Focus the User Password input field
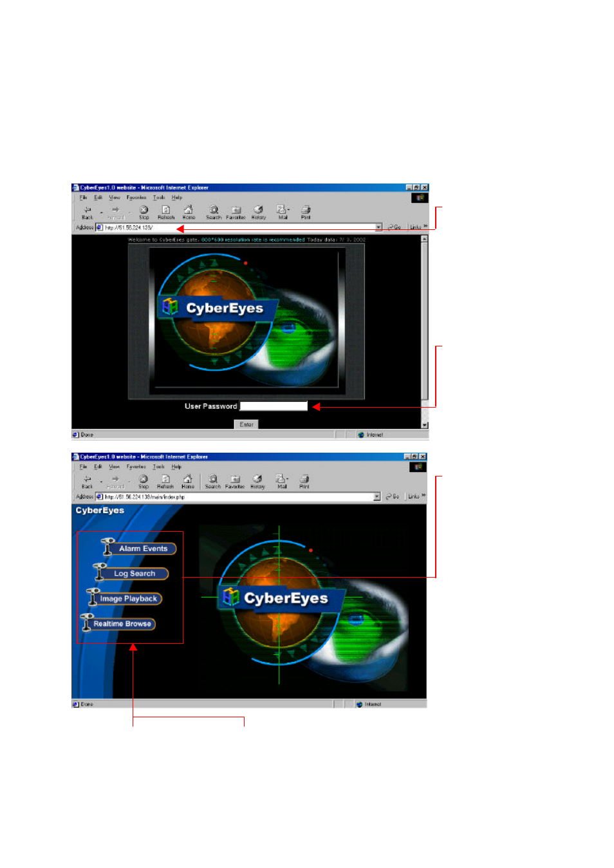The height and width of the screenshot is (868, 614). [x=274, y=406]
